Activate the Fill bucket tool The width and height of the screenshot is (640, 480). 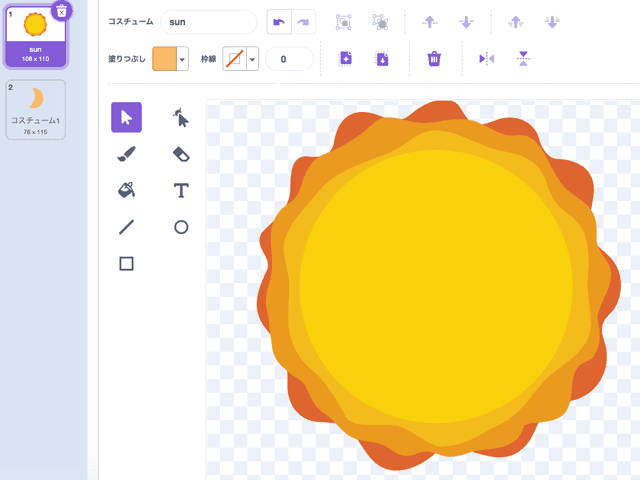click(126, 190)
